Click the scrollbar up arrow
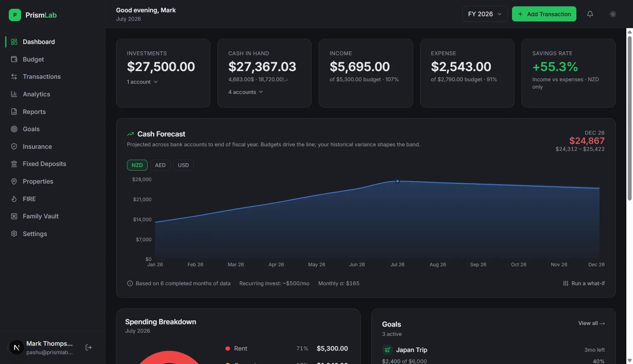Viewport: 633px width, 364px height. [x=629, y=32]
